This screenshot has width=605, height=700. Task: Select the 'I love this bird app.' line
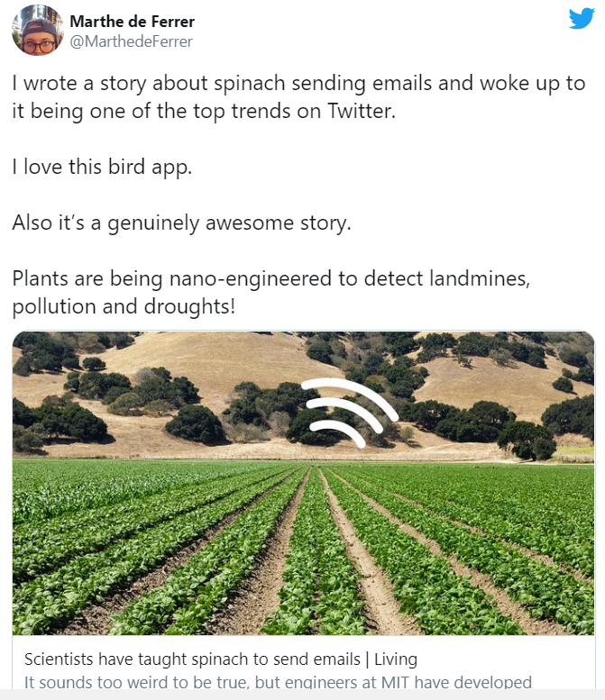click(x=102, y=167)
